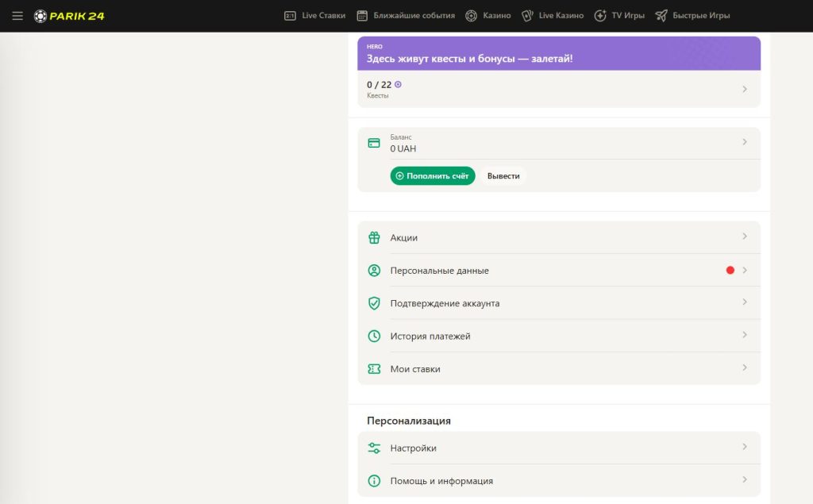Click the purple HERO quests banner

point(559,53)
